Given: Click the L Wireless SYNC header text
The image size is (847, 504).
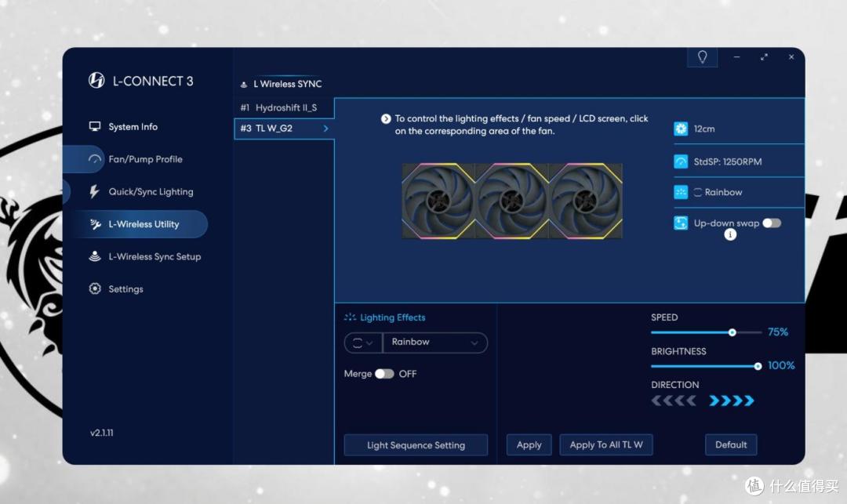Looking at the screenshot, I should [287, 84].
